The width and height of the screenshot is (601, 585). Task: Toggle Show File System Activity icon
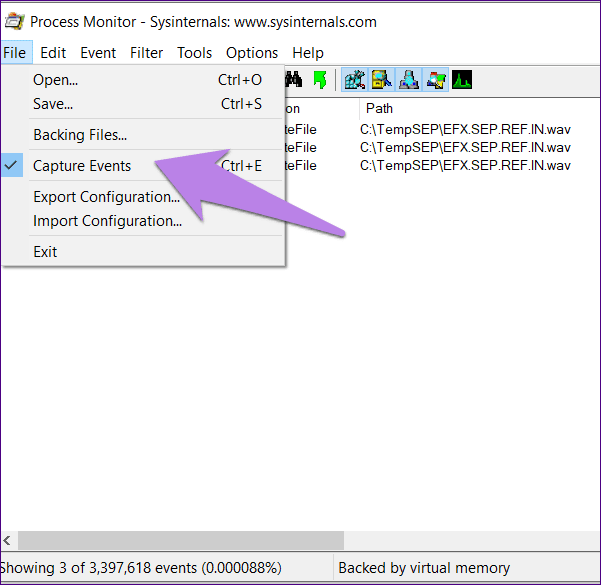(x=382, y=80)
